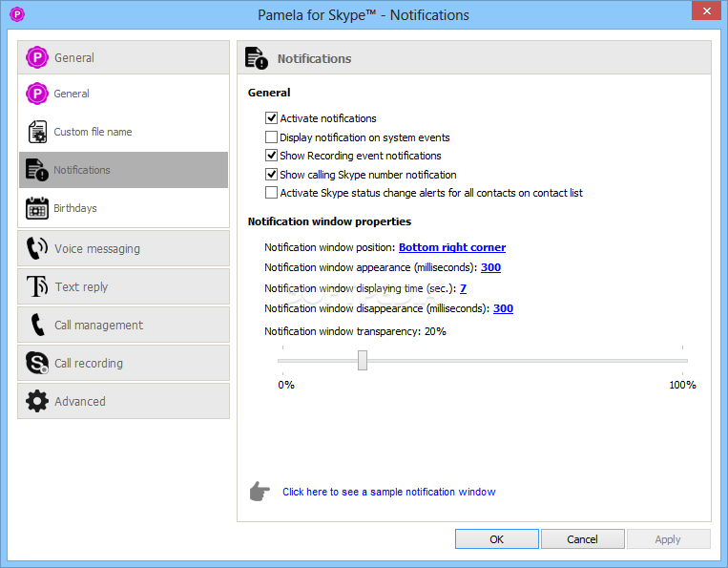Click the Birthdays calendar icon
The width and height of the screenshot is (728, 568).
[x=37, y=207]
